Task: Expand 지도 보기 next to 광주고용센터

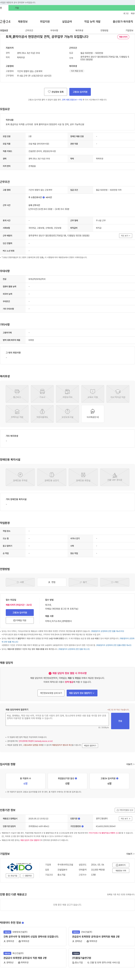Action: 125,819
